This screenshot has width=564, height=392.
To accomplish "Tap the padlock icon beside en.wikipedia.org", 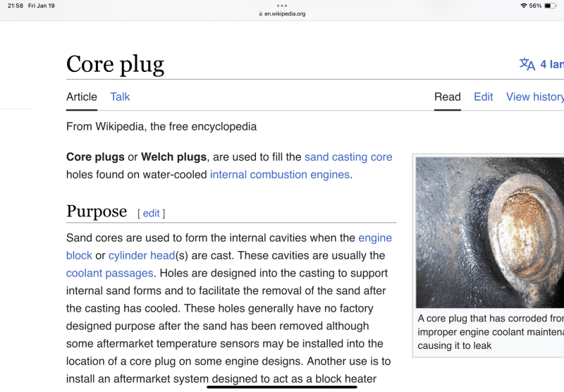I will [x=261, y=13].
